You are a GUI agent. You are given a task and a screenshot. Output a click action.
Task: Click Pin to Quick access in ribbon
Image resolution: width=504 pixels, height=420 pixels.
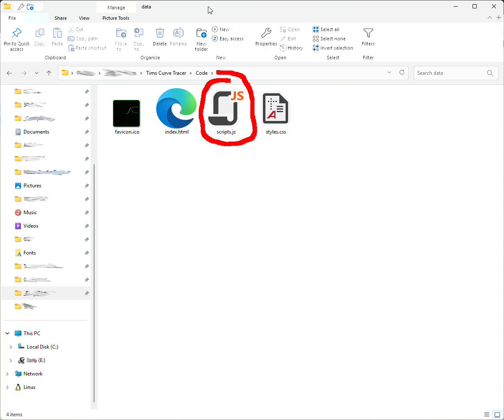[17, 39]
